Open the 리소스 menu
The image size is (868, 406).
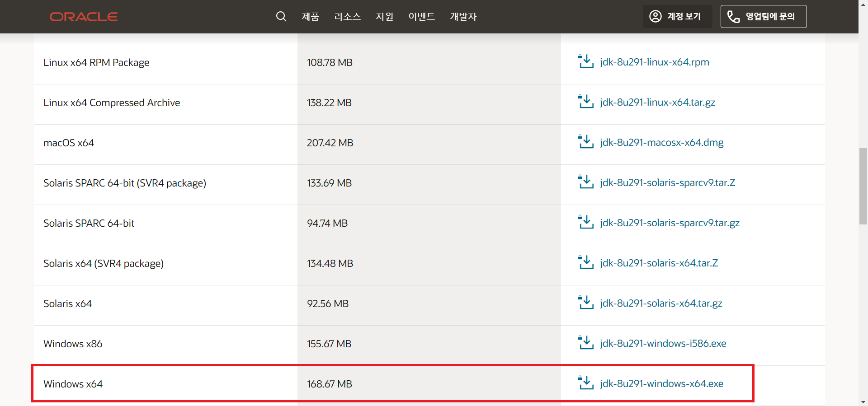[x=348, y=17]
